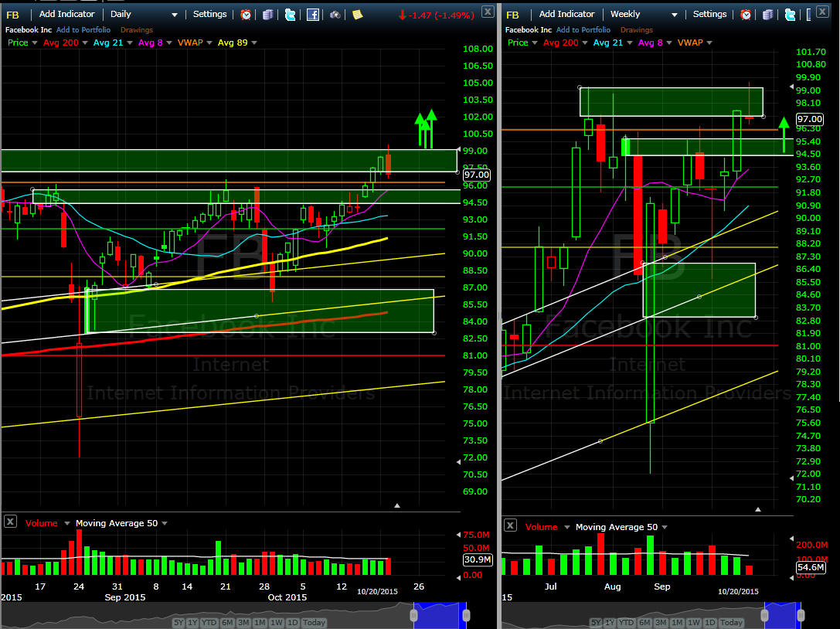Remove Volume pane with X in Weekly chart
Image resolution: width=840 pixels, height=629 pixels.
tap(510, 525)
